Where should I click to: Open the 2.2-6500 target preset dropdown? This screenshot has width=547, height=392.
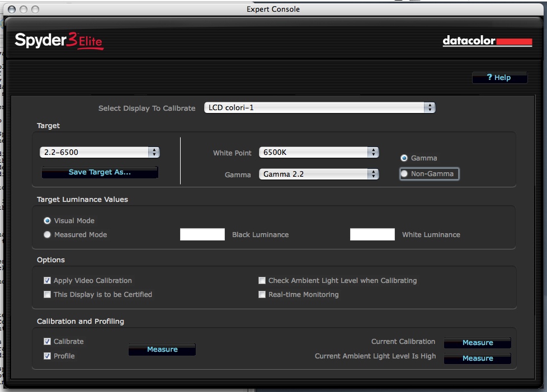[100, 152]
